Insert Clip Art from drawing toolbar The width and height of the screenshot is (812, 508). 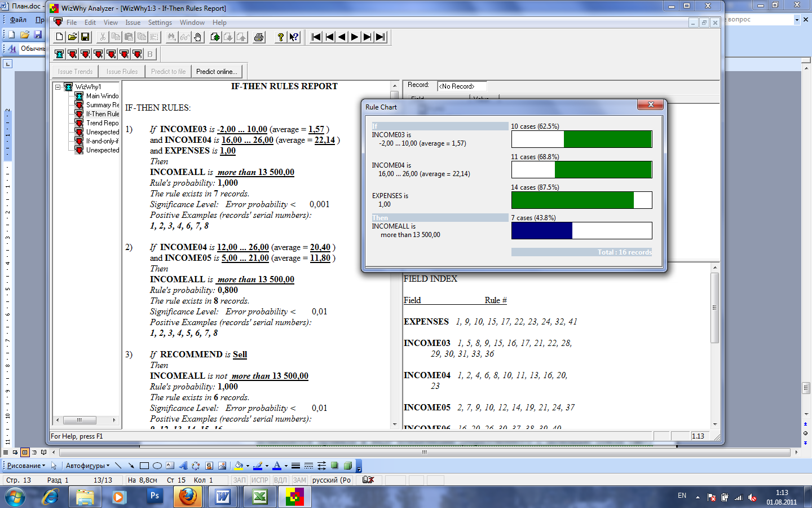[209, 466]
